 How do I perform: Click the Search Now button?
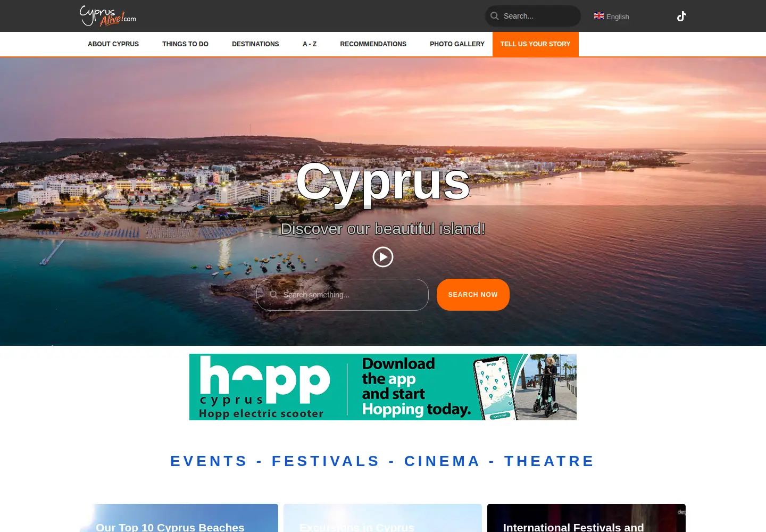point(473,295)
